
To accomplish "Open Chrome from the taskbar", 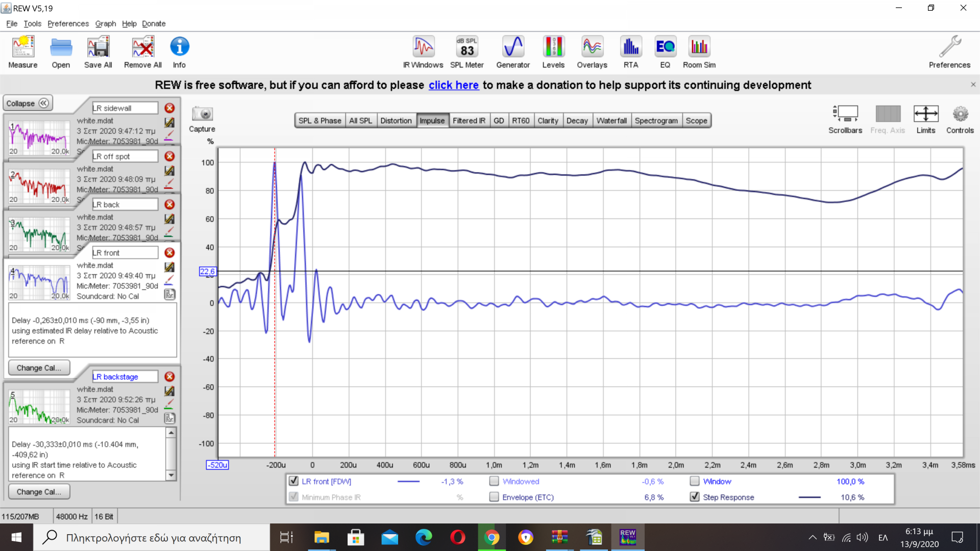I will tap(492, 537).
